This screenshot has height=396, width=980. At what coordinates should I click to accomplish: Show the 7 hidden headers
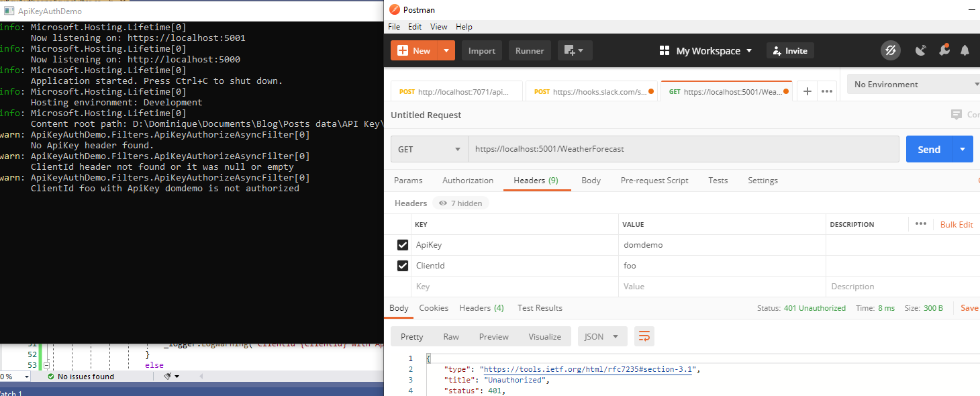tap(462, 203)
